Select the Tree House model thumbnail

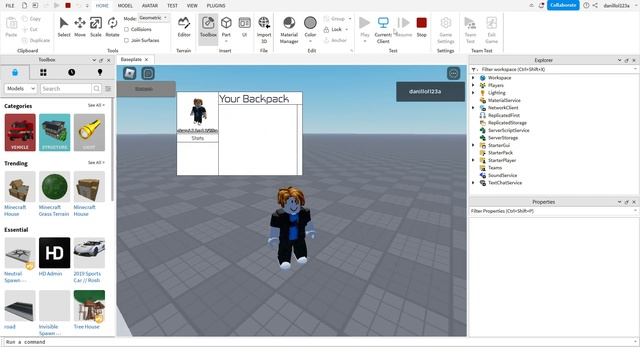tap(89, 306)
